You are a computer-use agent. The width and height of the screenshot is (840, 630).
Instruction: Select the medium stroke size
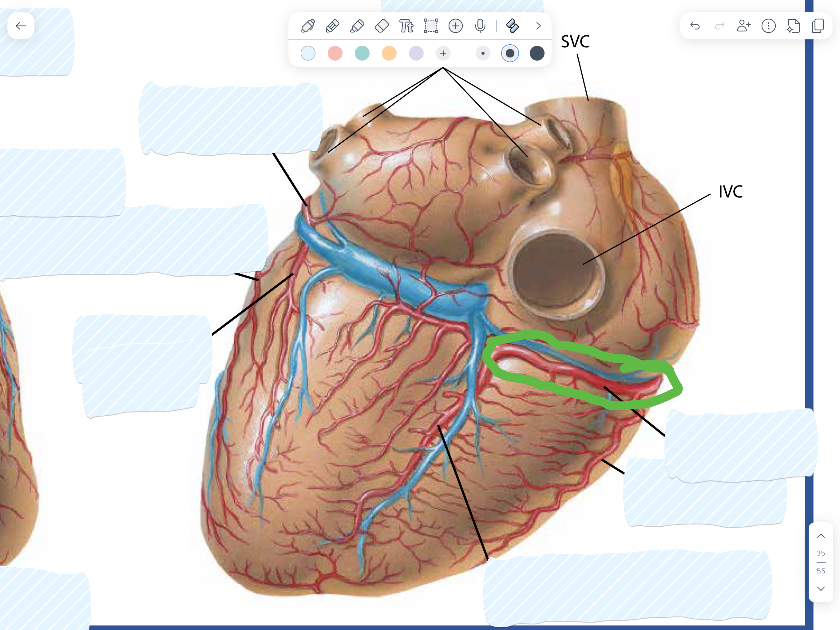tap(510, 53)
